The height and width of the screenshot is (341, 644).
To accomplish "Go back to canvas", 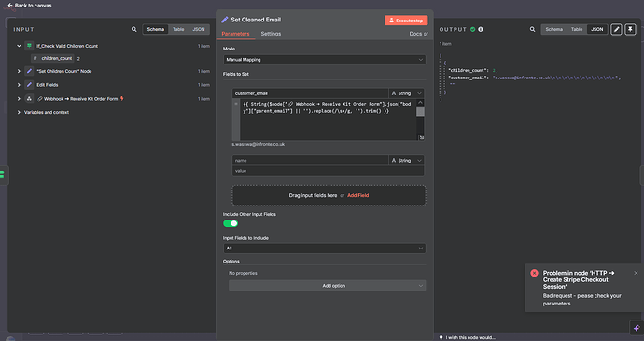I will 30,6.
